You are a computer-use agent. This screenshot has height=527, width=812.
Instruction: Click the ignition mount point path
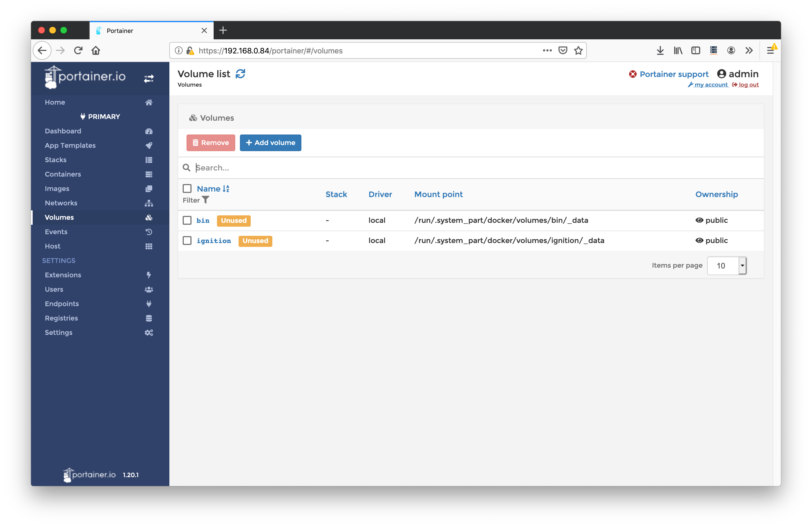pos(510,240)
